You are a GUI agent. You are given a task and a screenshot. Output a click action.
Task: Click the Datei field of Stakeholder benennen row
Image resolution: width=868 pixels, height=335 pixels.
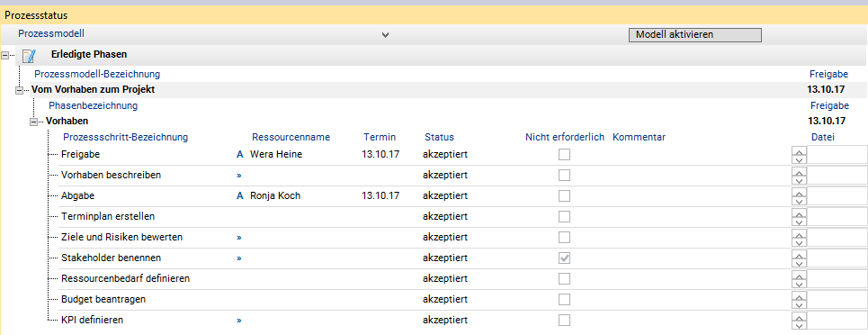point(838,258)
